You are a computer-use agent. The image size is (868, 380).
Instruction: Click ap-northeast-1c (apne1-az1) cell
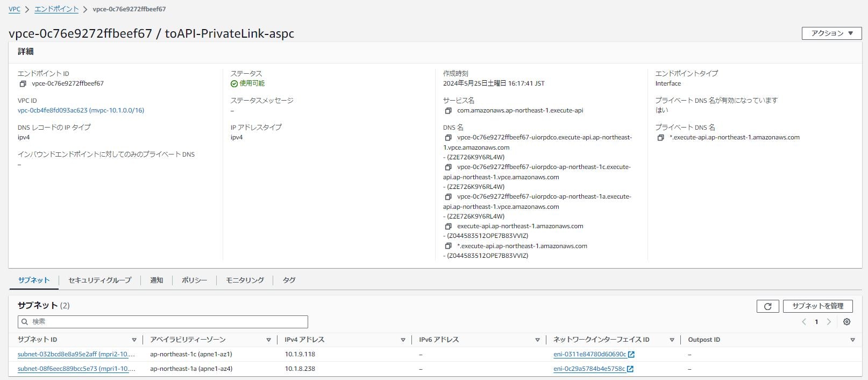191,355
